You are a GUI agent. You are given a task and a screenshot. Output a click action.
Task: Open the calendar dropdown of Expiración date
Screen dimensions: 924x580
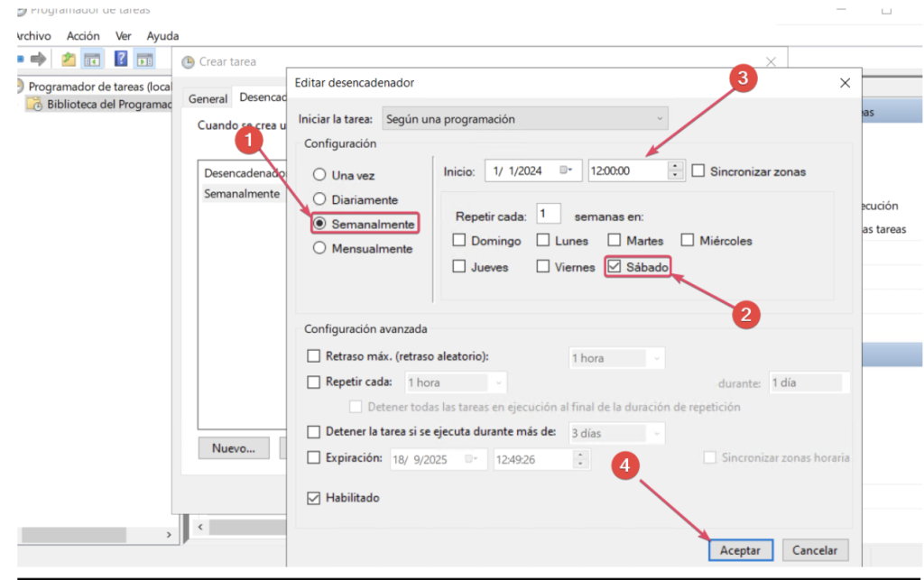click(x=472, y=459)
